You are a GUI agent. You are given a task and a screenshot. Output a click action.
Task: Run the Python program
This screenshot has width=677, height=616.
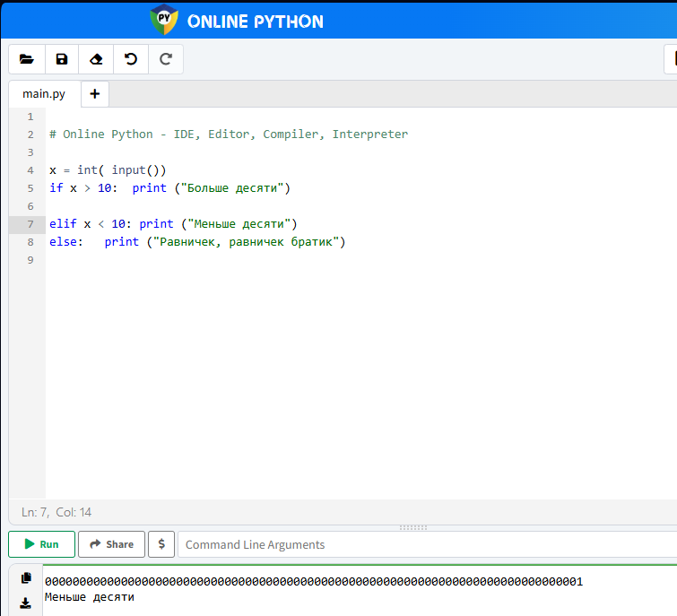(x=41, y=544)
